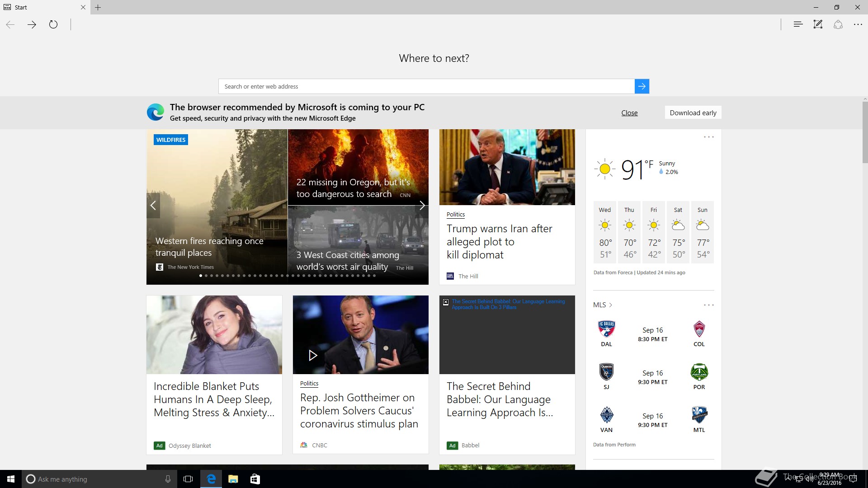The image size is (868, 488).
Task: Select Wed forecast column
Action: (605, 232)
